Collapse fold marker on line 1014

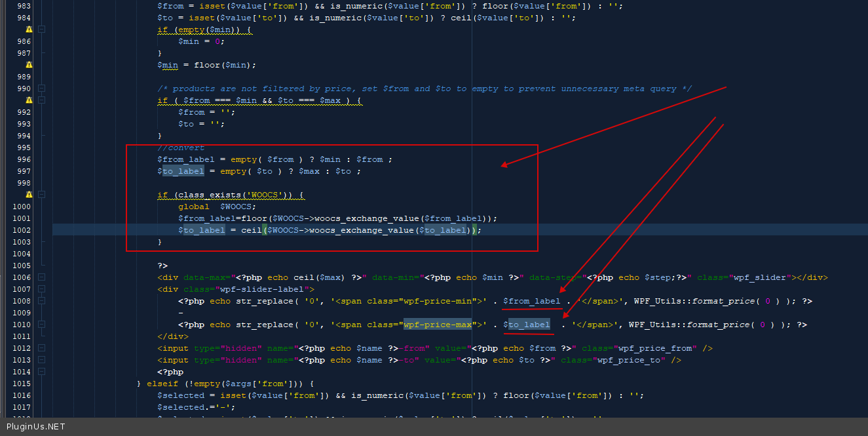coord(41,372)
